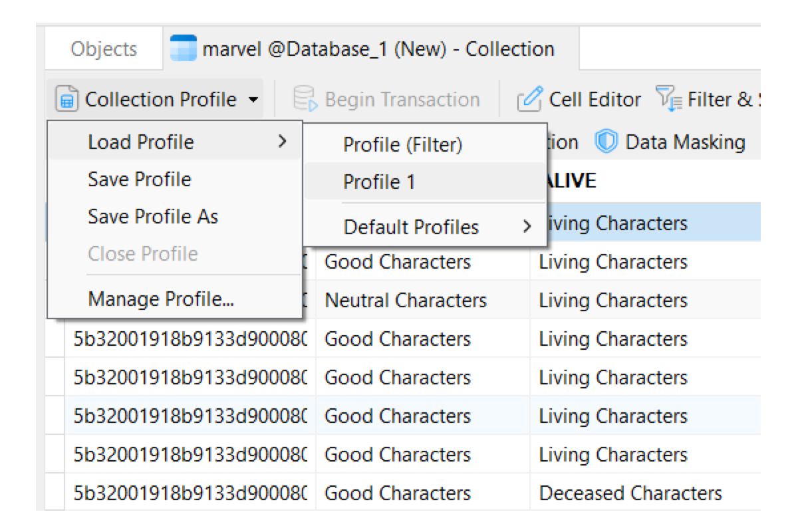Click the Neutral Characters cell

pyautogui.click(x=406, y=301)
